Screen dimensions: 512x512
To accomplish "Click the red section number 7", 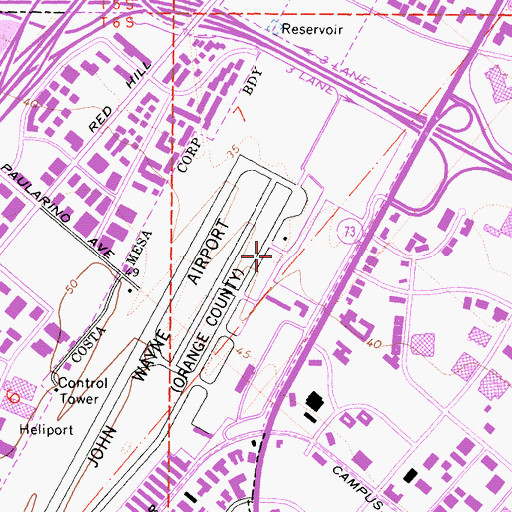I will point(240,114).
